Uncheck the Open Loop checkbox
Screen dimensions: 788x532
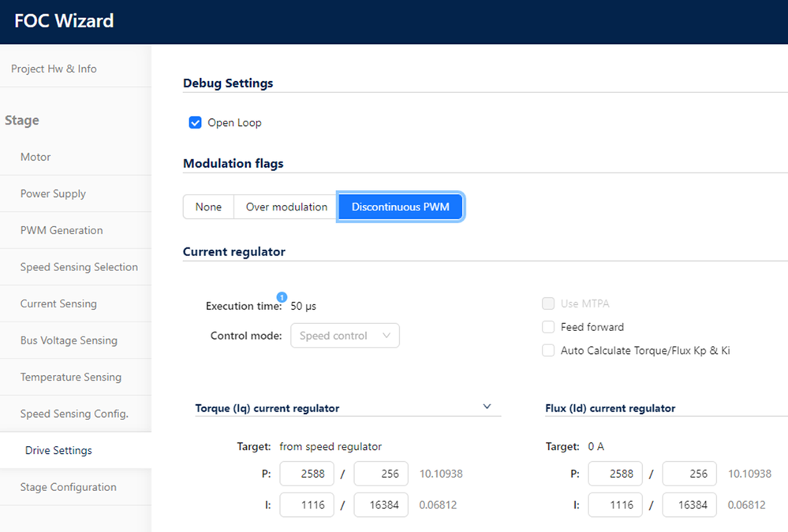tap(196, 123)
